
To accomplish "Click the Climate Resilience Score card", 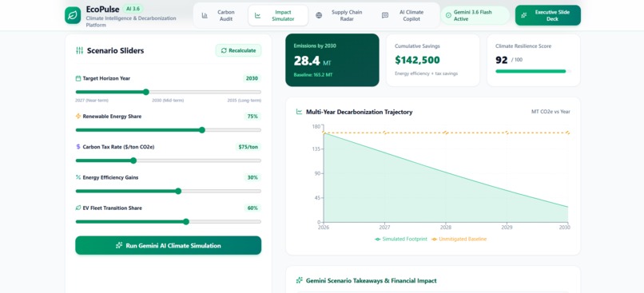I will [534, 60].
